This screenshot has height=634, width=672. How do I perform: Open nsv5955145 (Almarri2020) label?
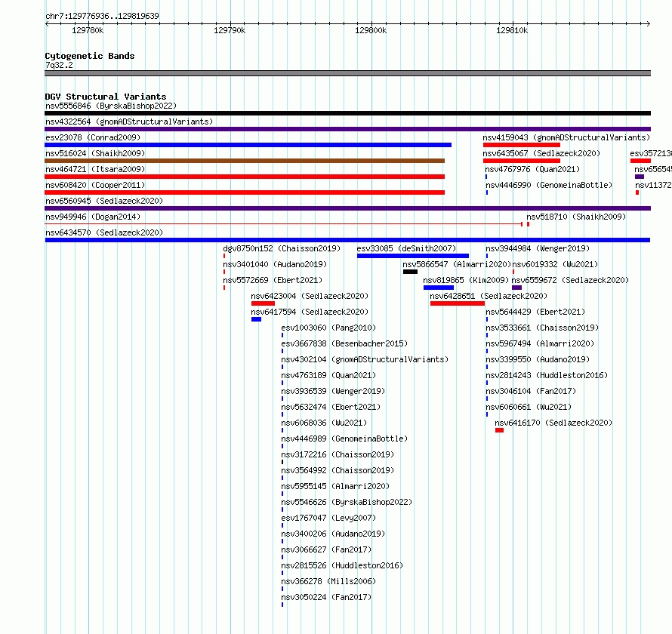click(335, 486)
